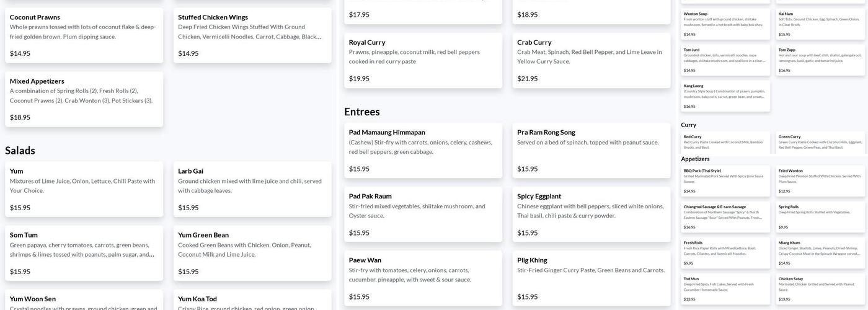Click the Entrees section heading
This screenshot has width=868, height=310.
coord(362,112)
